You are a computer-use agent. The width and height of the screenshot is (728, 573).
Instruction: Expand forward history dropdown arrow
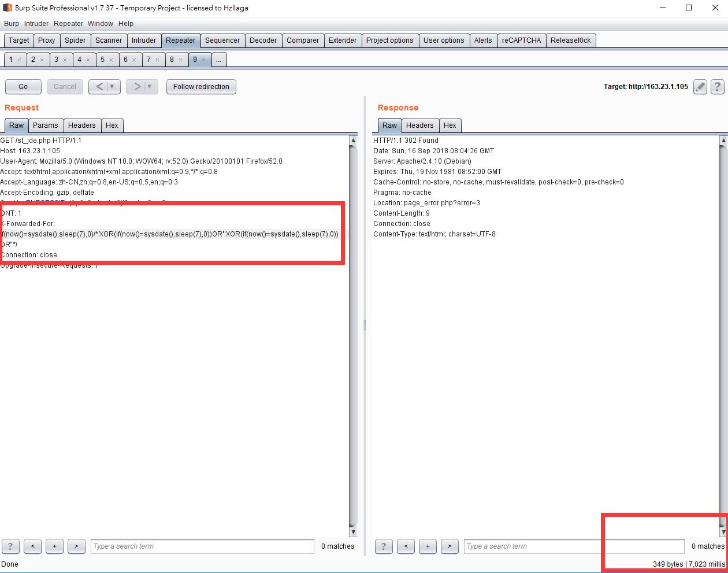pos(150,87)
